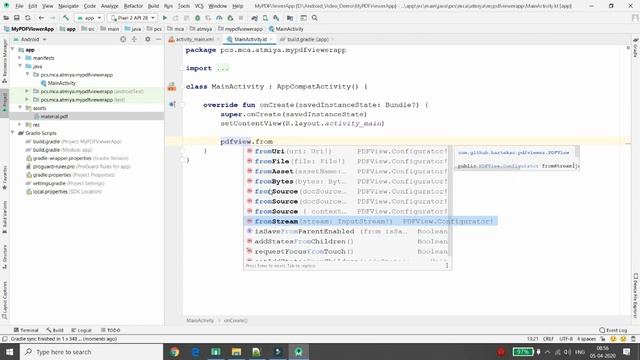Open the File menu

click(19, 6)
